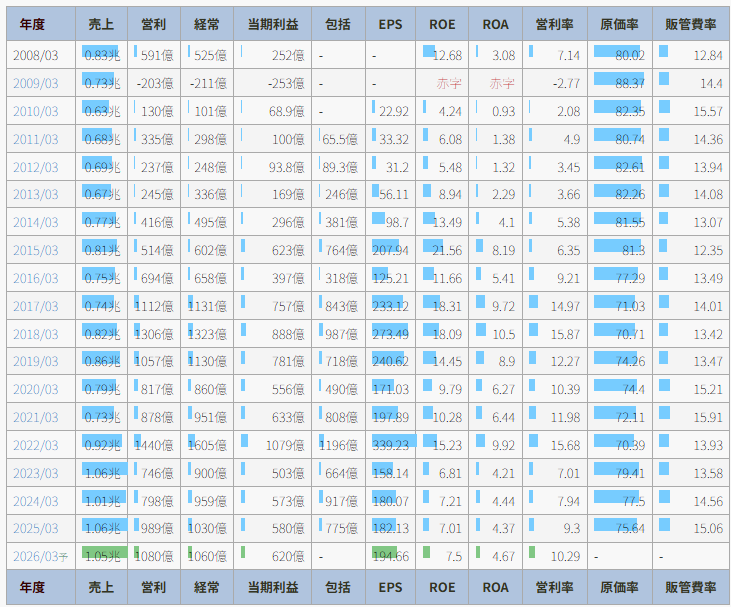Image resolution: width=731 pixels, height=607 pixels.
Task: Click the 2026/03 forecast year label
Action: click(x=40, y=556)
